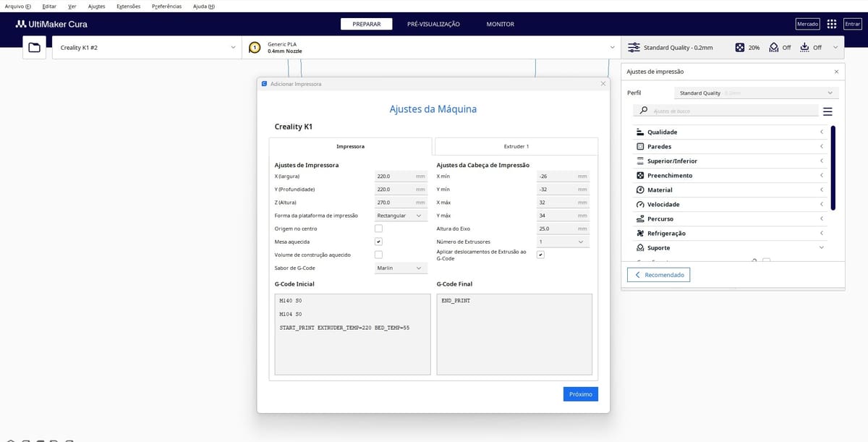Click the support Off icon in header

coord(773,48)
